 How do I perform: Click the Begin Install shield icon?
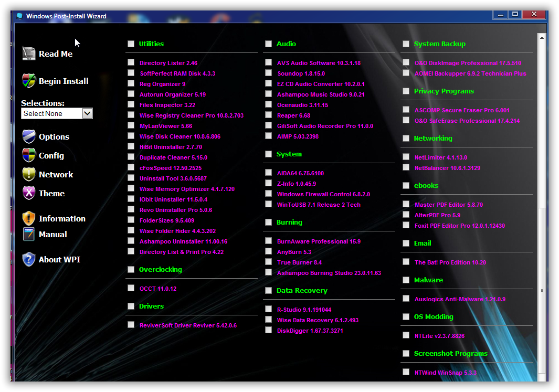(x=28, y=81)
